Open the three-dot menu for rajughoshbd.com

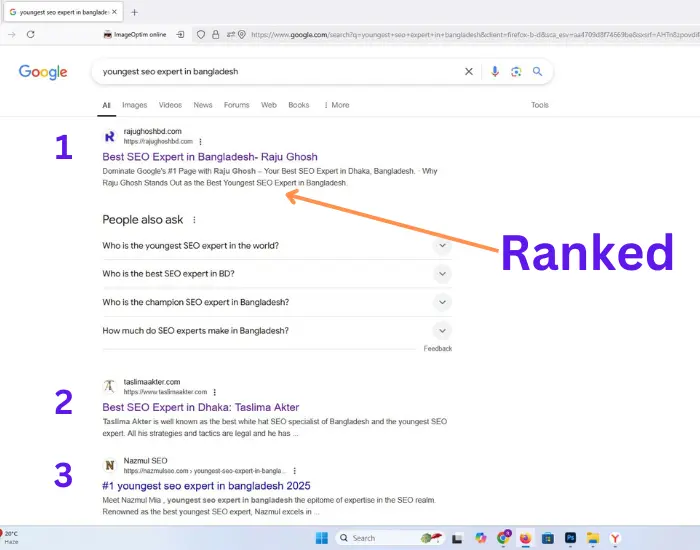(200, 142)
